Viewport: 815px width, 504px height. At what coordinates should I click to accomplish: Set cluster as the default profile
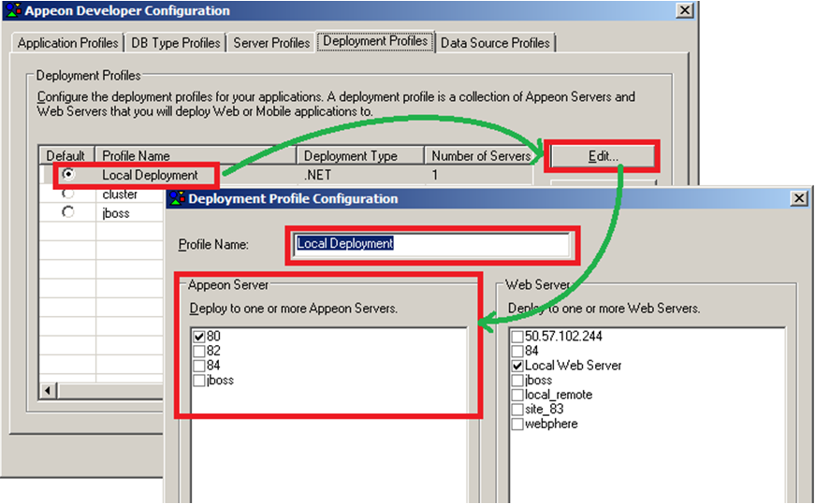(x=67, y=194)
